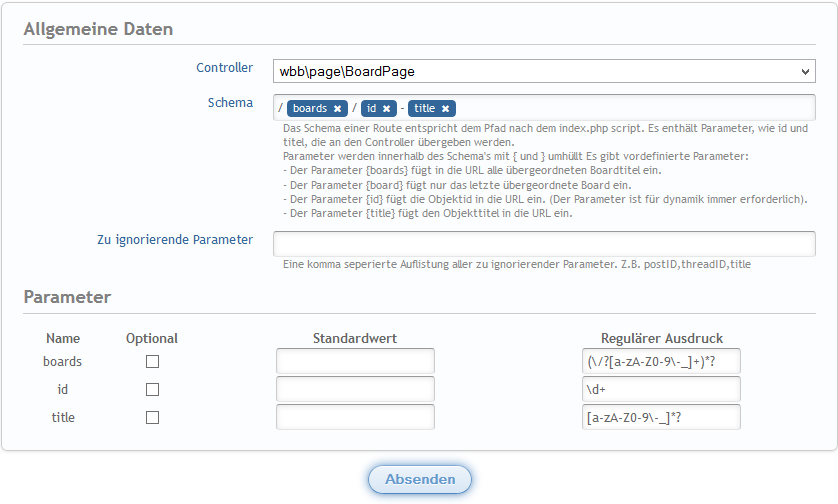Click Standardwert field for title
Image resolution: width=838 pixels, height=504 pixels.
click(x=355, y=418)
